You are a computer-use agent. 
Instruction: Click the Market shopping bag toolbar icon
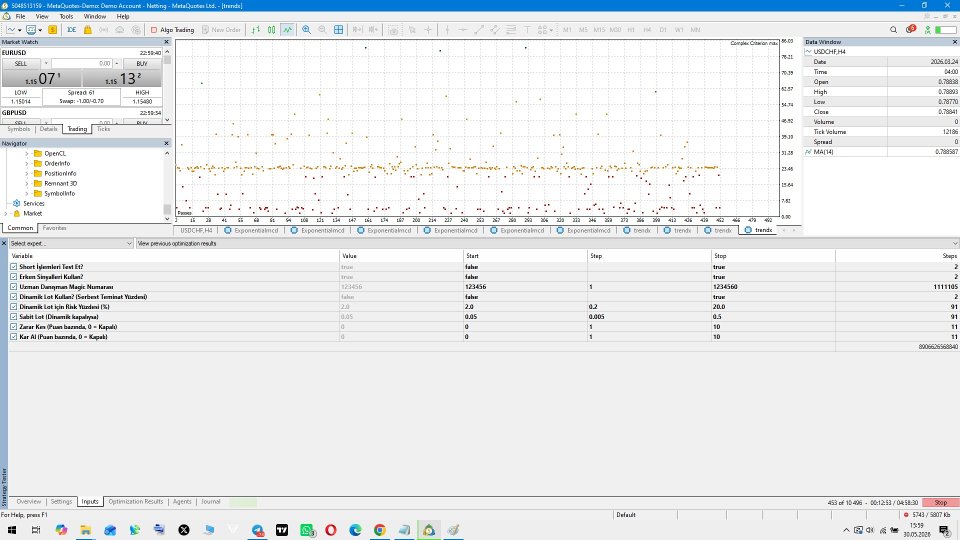pos(88,29)
